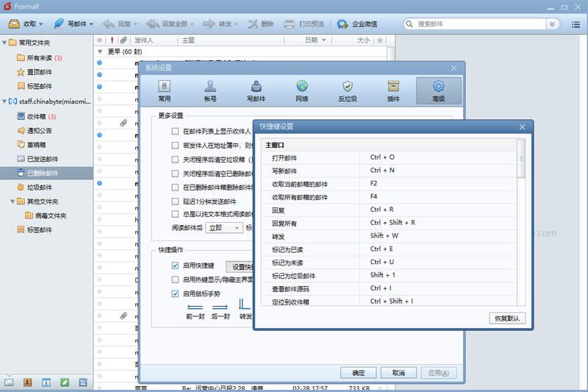This screenshot has height=392, width=588.
Task: Open the calendar icon in bottom bar
Action: tap(46, 382)
